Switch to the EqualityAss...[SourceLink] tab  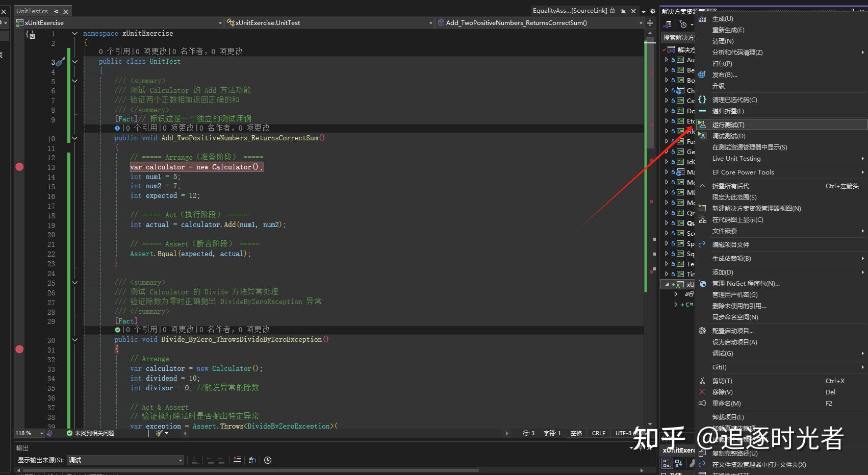[x=570, y=11]
